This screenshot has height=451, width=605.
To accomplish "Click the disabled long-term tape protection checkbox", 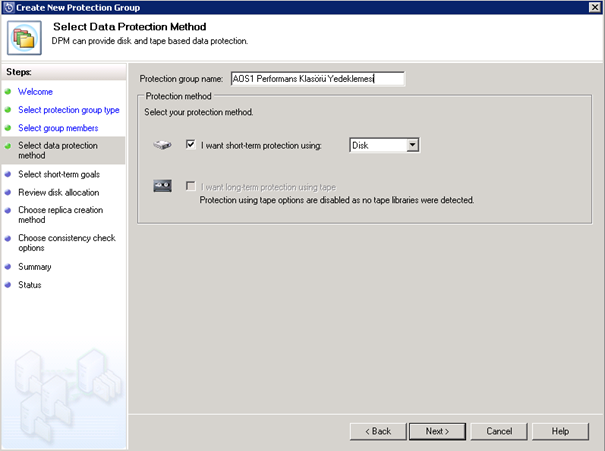I will coord(191,186).
